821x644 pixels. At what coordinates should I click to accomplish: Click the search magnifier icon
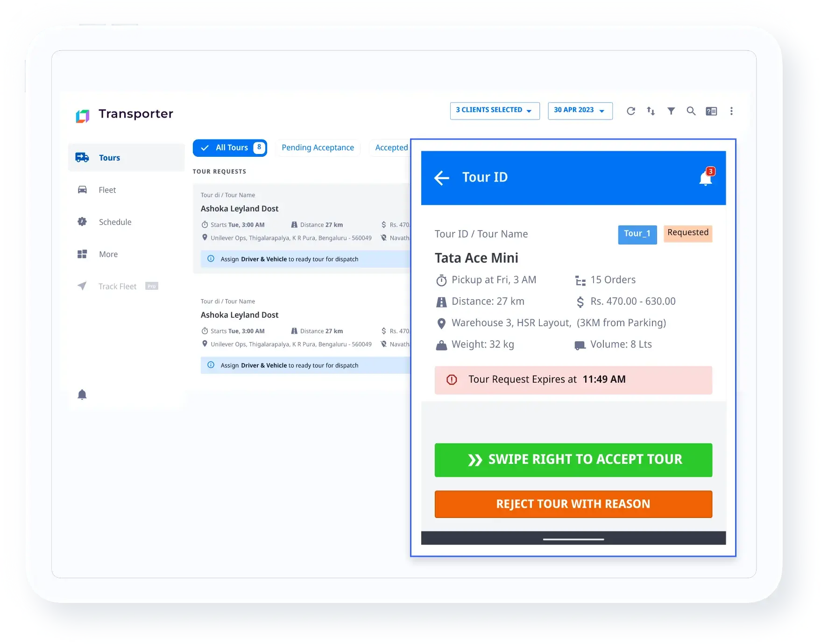[691, 111]
